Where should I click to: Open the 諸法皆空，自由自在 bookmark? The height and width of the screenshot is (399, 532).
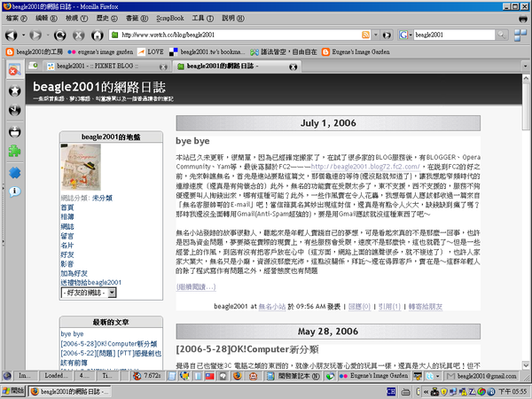click(284, 52)
